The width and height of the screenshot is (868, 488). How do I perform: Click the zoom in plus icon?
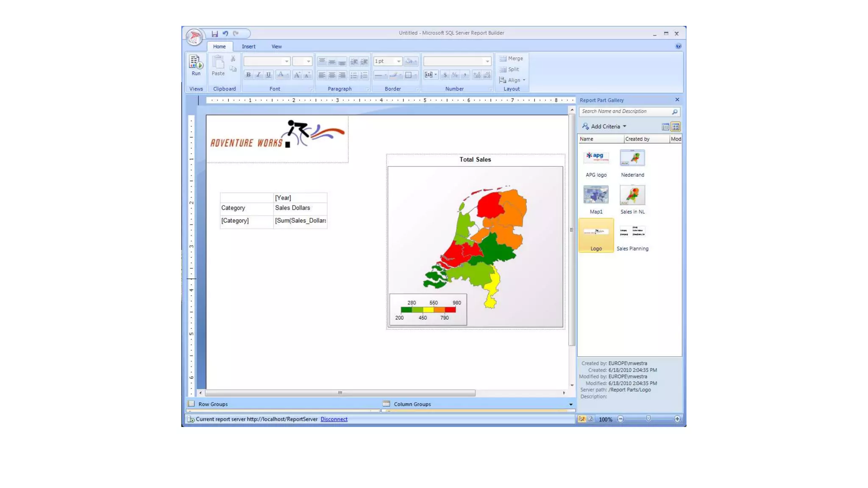tap(677, 419)
